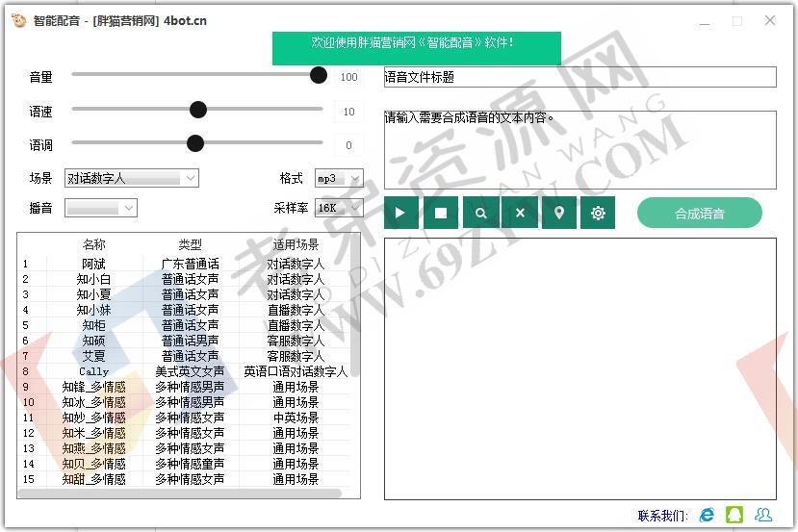Select voice row 知小夏
The height and width of the screenshot is (532, 798).
(x=184, y=294)
